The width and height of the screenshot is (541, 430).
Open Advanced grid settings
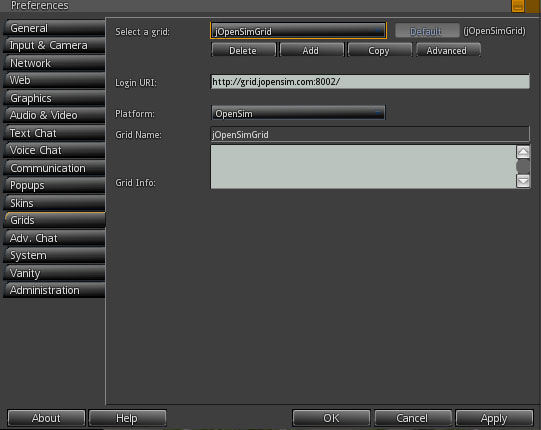click(447, 50)
